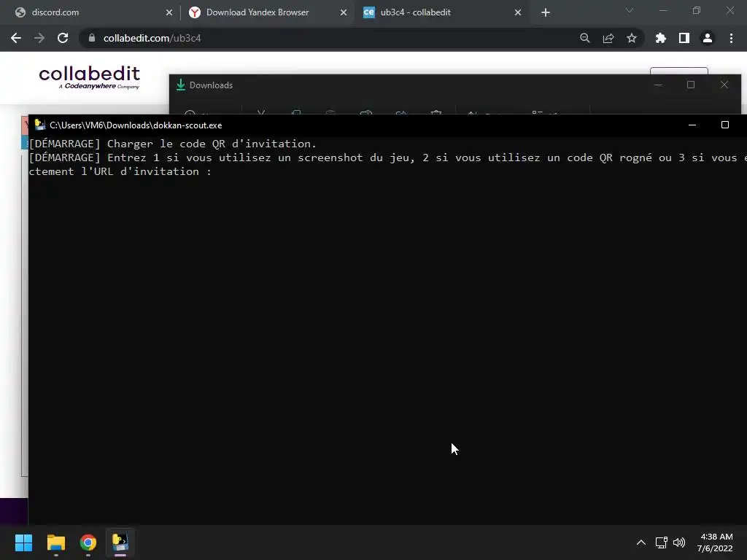Click the Downloads window title
The height and width of the screenshot is (560, 747).
click(x=211, y=85)
